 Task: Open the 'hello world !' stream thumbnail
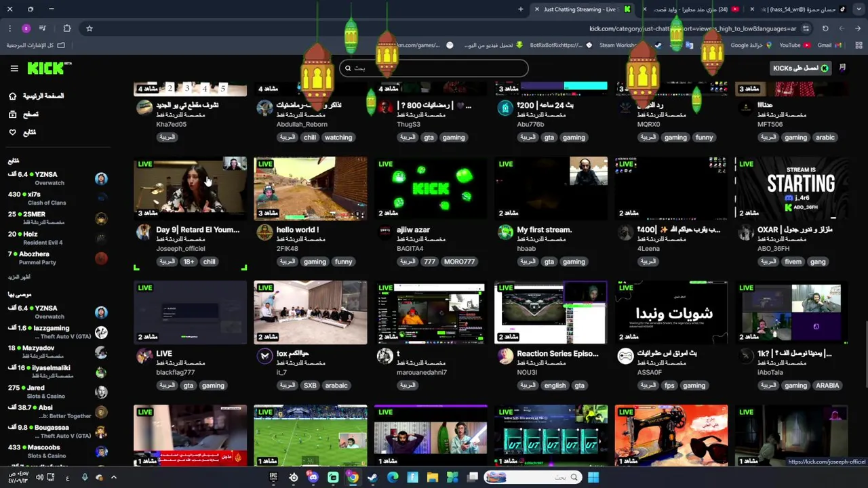click(x=311, y=188)
